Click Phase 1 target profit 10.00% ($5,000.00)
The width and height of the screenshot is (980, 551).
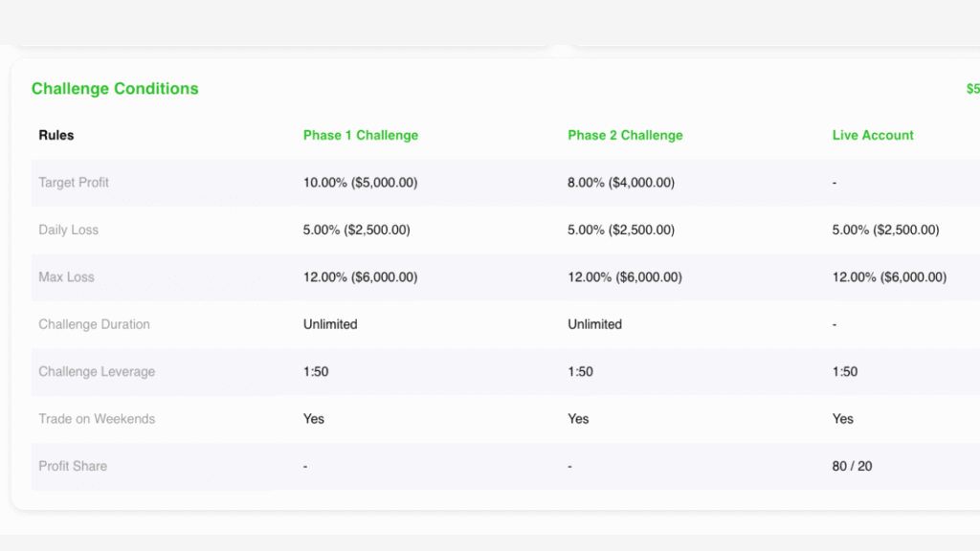(x=360, y=182)
